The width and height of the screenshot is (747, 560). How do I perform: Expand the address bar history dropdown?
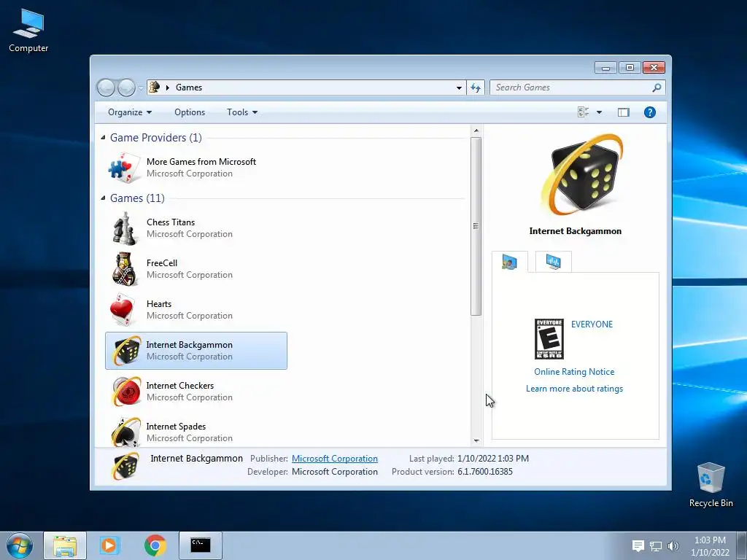pyautogui.click(x=459, y=87)
